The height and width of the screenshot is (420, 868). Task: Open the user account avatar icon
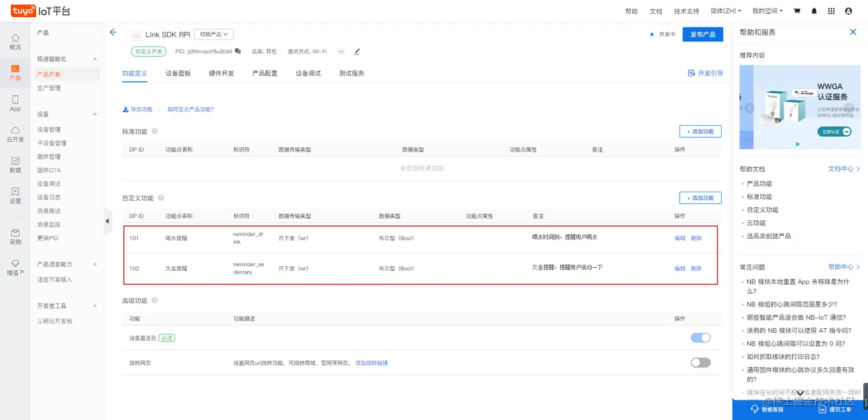[x=848, y=11]
